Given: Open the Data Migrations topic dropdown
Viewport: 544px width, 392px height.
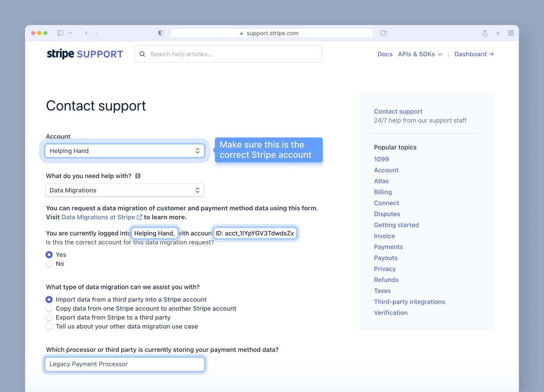Looking at the screenshot, I should tap(125, 190).
